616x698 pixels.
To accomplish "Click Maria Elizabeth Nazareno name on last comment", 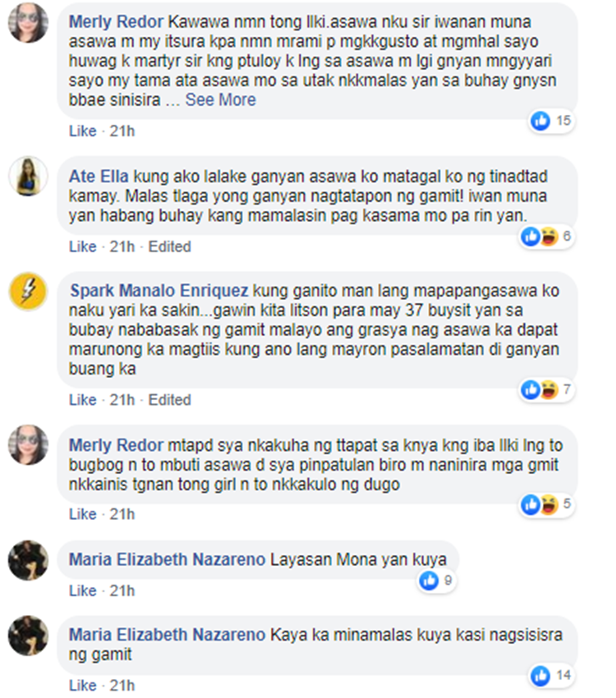I will tap(167, 635).
